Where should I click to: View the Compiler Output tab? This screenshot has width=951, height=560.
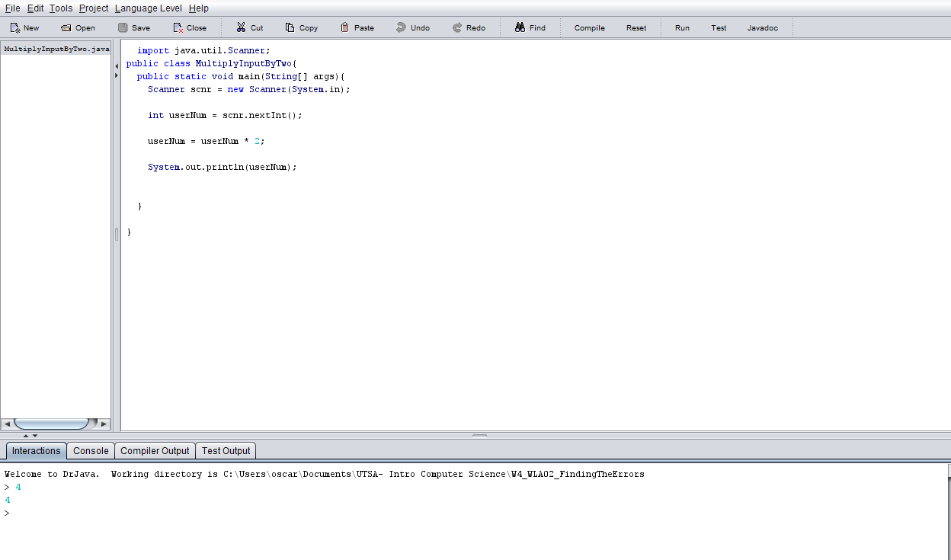click(155, 450)
